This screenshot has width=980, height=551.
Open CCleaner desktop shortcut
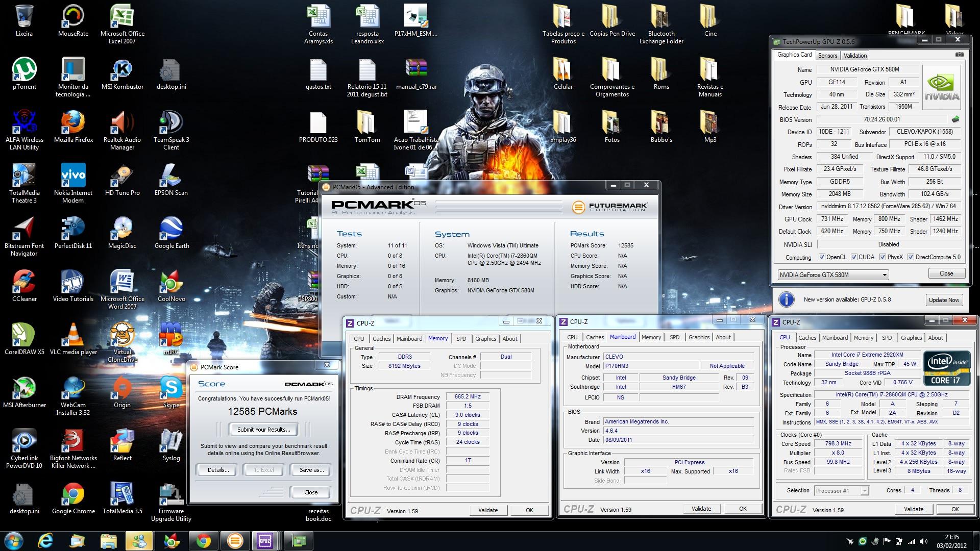click(24, 286)
